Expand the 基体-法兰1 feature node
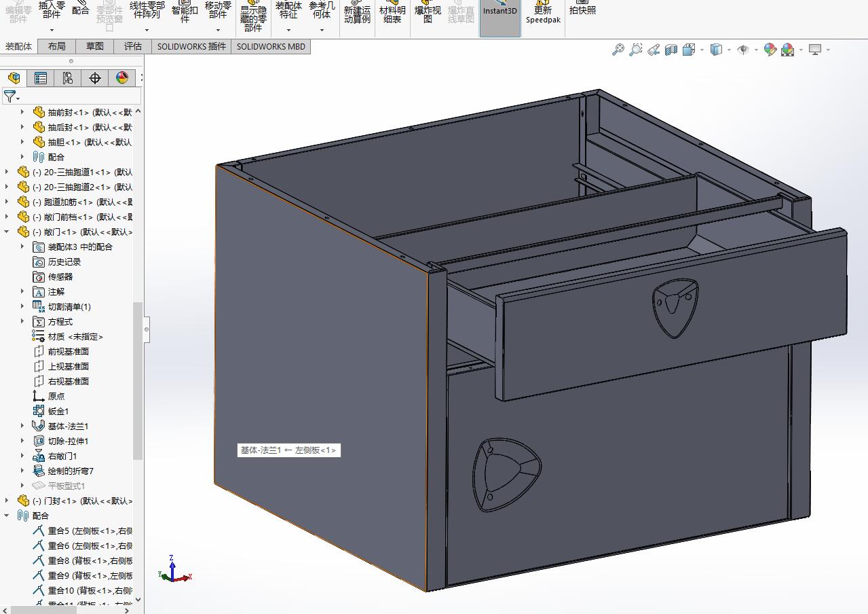The width and height of the screenshot is (868, 614). coord(22,426)
